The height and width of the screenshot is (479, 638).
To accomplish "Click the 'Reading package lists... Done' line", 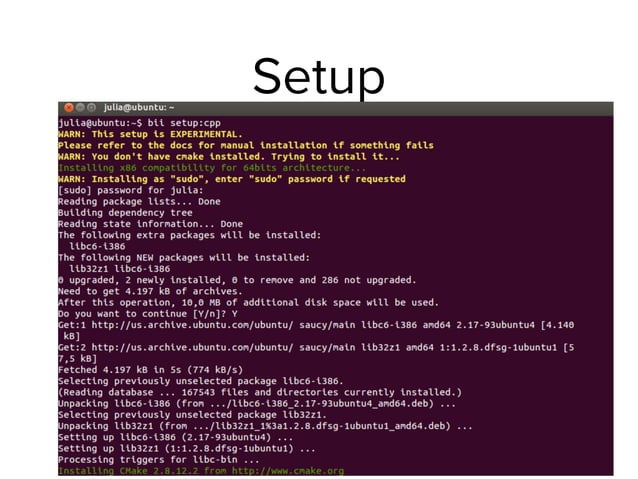I will (x=139, y=201).
